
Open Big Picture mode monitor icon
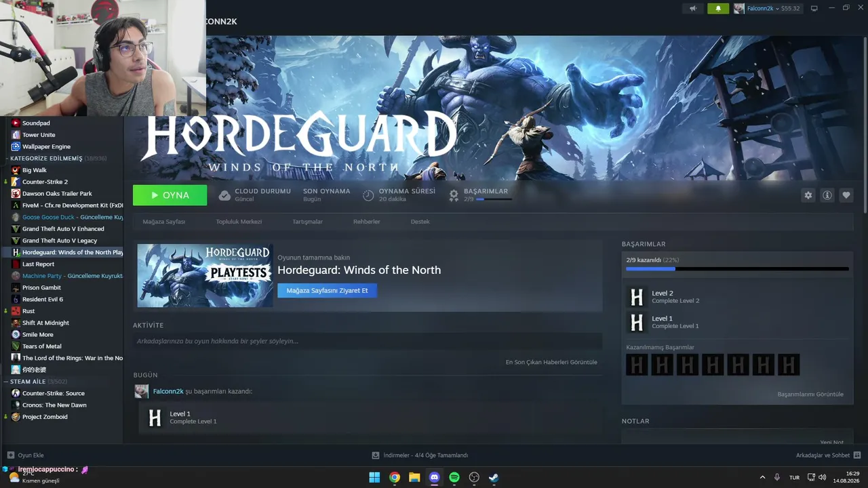pyautogui.click(x=814, y=9)
